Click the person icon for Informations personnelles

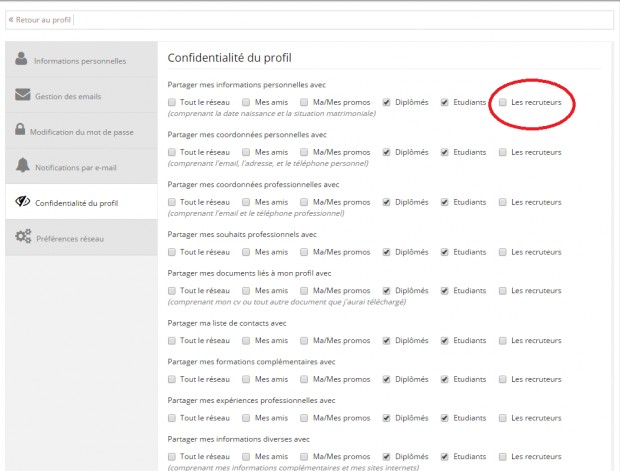21,59
